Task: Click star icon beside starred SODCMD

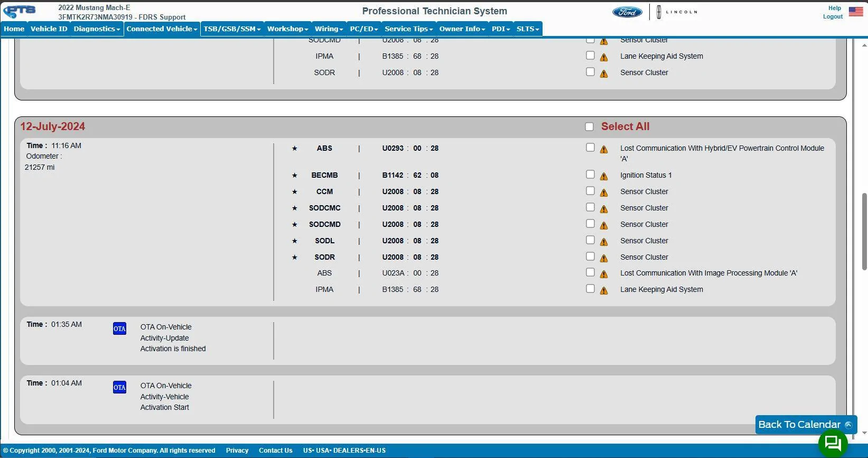Action: (x=295, y=225)
